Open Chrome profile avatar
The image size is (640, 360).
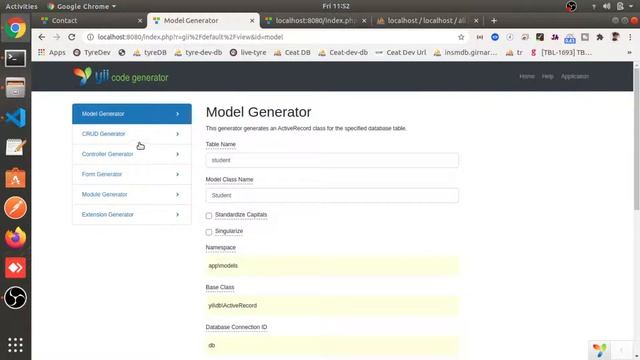pos(615,37)
